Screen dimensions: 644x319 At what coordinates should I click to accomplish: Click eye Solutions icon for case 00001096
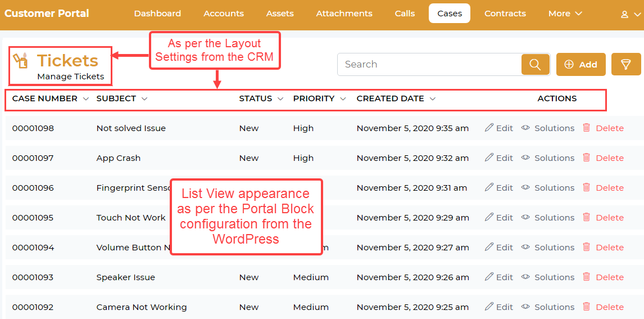click(x=525, y=187)
